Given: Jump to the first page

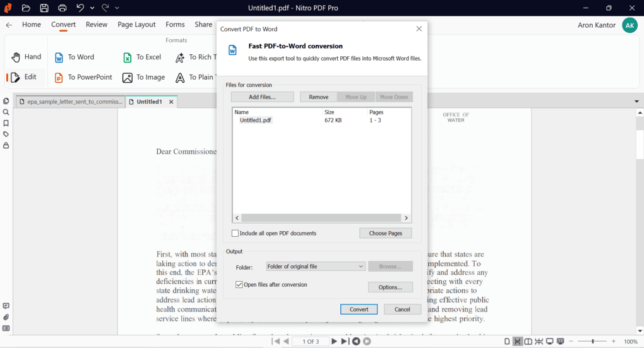Looking at the screenshot, I should pyautogui.click(x=276, y=342).
